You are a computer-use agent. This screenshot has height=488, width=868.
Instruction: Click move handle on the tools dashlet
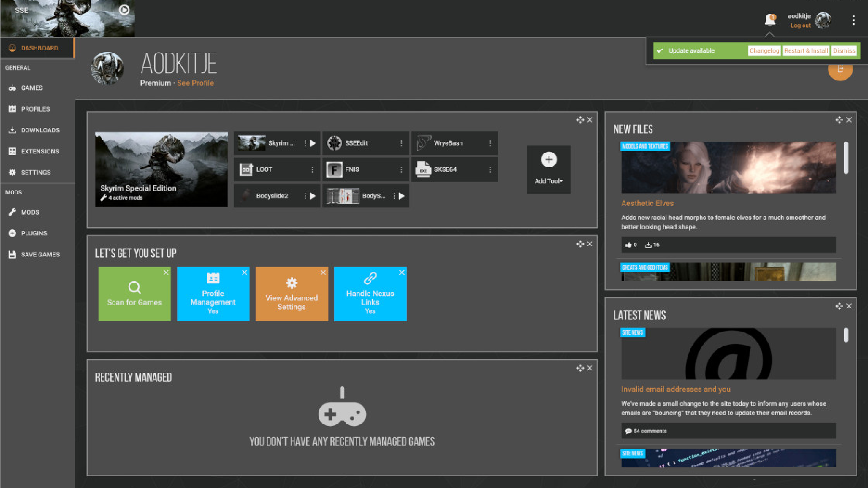580,120
